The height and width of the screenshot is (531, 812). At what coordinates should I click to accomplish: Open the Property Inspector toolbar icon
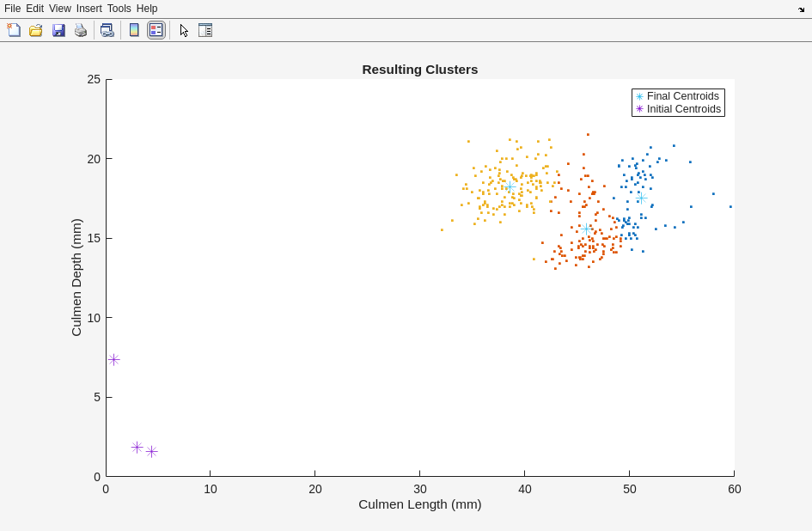[205, 30]
